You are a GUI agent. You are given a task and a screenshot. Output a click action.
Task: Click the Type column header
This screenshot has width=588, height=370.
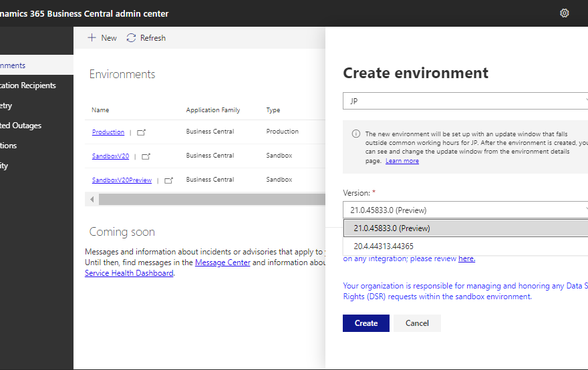(x=273, y=110)
